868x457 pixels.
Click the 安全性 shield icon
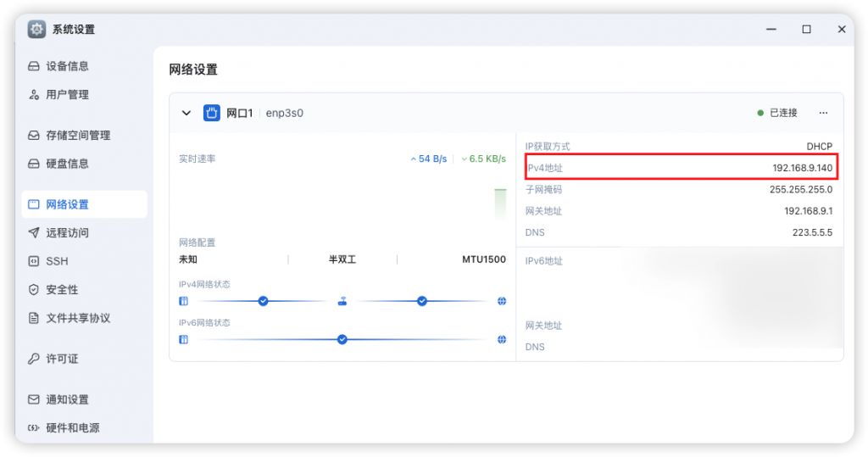click(34, 290)
